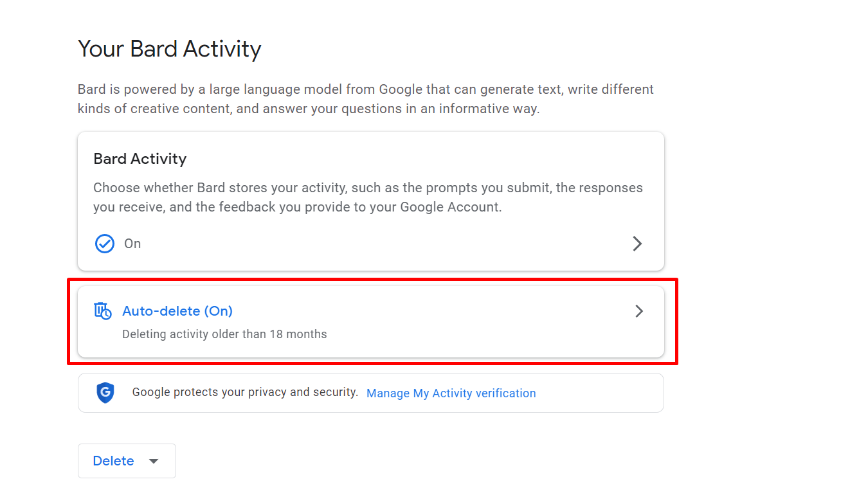This screenshot has height=495, width=868.
Task: Click "Deleting activity older than 18 months" text
Action: pos(224,334)
